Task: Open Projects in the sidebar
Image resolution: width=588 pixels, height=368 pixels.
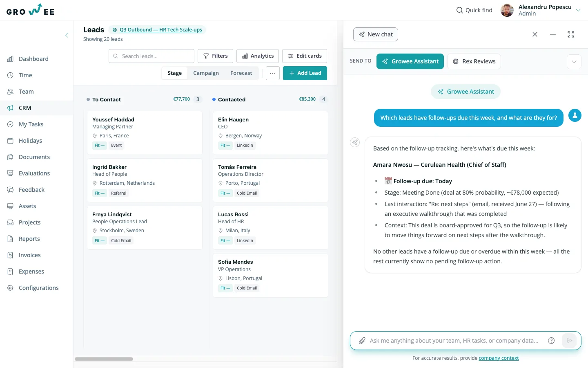Action: (29, 222)
